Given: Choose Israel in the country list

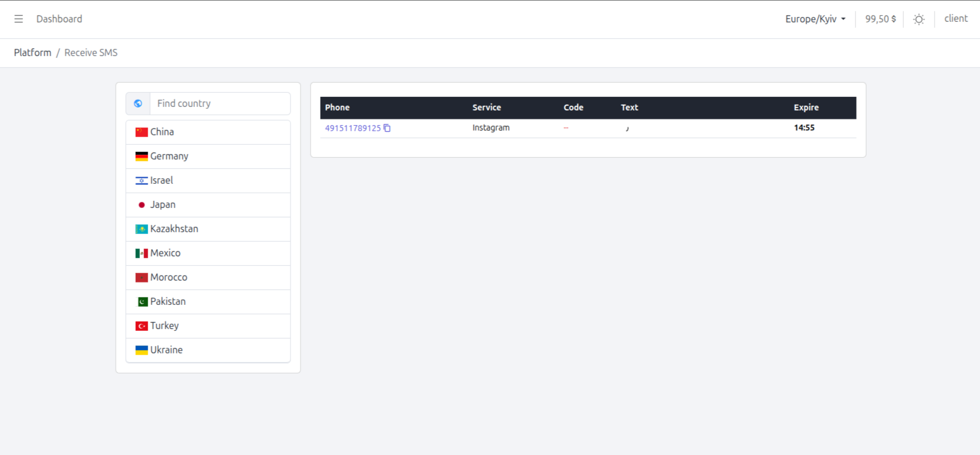Looking at the screenshot, I should coord(161,181).
